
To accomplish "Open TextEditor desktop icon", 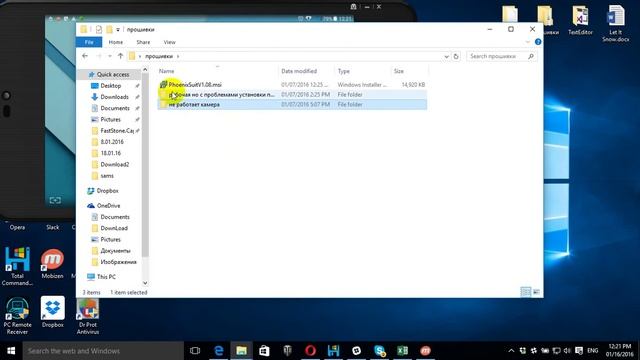I will 580,20.
